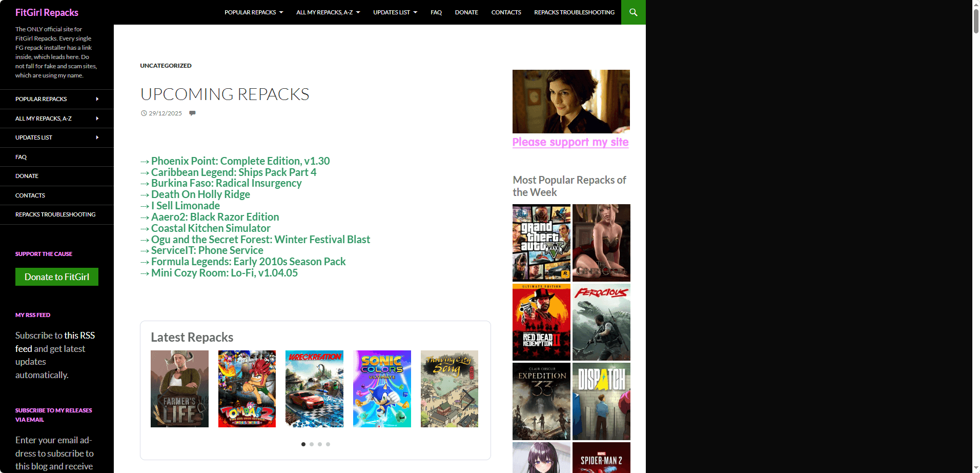Click the Dispatch game cover thumbnail
The image size is (980, 473).
601,401
